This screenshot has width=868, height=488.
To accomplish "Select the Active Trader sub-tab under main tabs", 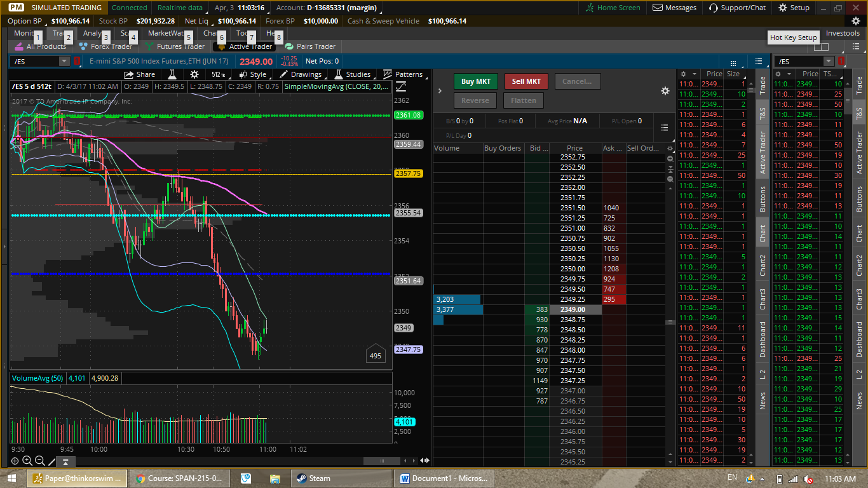I will 245,46.
